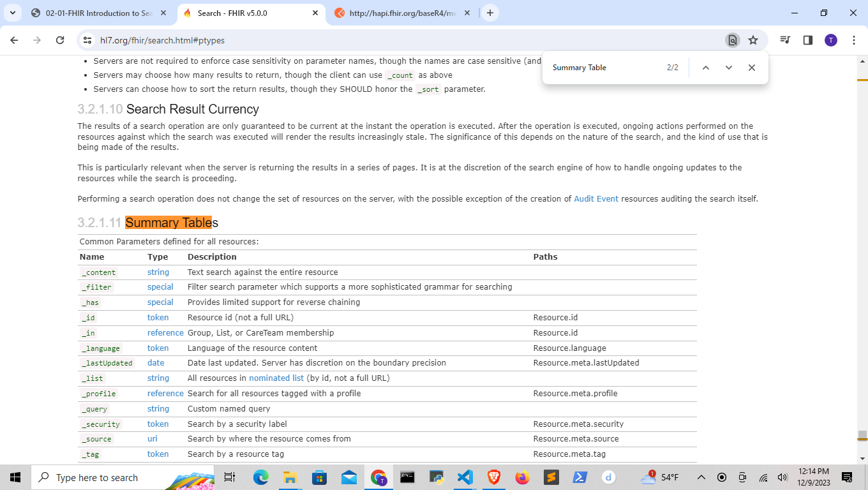Open the uri type link for _source
868x490 pixels.
153,439
